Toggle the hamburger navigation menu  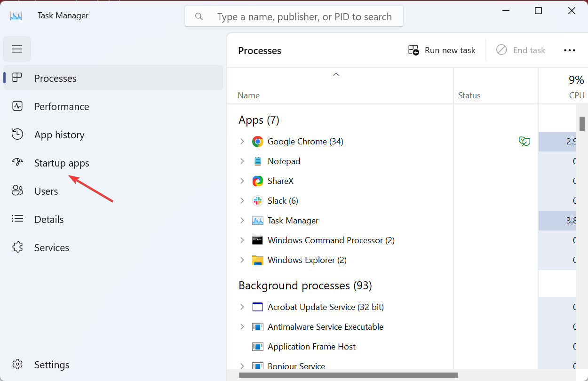[17, 49]
